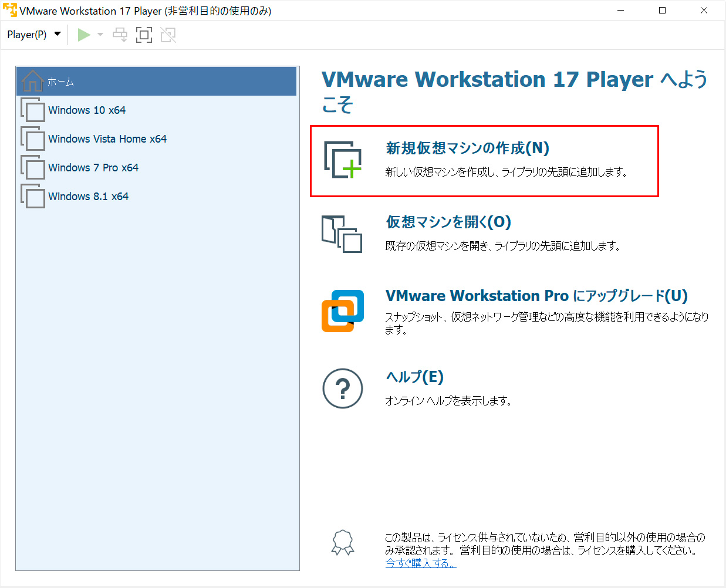
Task: Click ヘルプ(E) to view online help
Action: 414,377
